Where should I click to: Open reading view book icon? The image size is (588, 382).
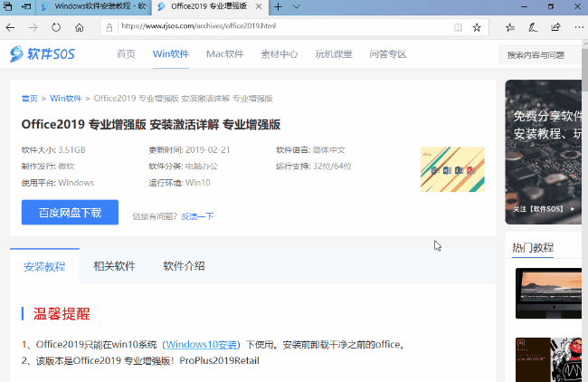pyautogui.click(x=458, y=27)
